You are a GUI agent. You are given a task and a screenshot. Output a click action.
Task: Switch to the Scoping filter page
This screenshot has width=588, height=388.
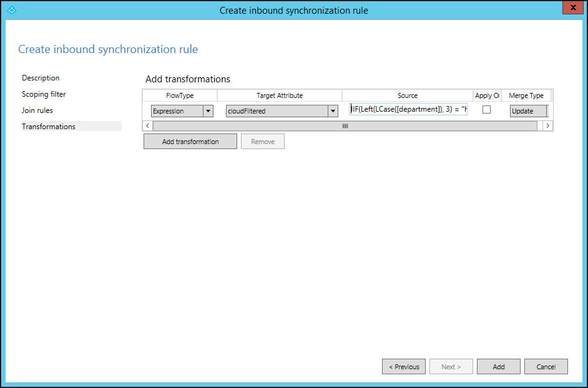point(44,94)
